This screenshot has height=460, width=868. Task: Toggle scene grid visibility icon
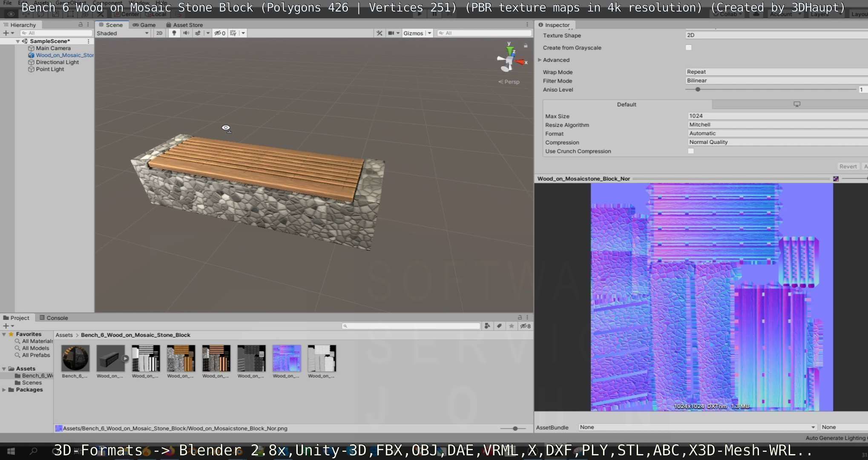coord(233,33)
